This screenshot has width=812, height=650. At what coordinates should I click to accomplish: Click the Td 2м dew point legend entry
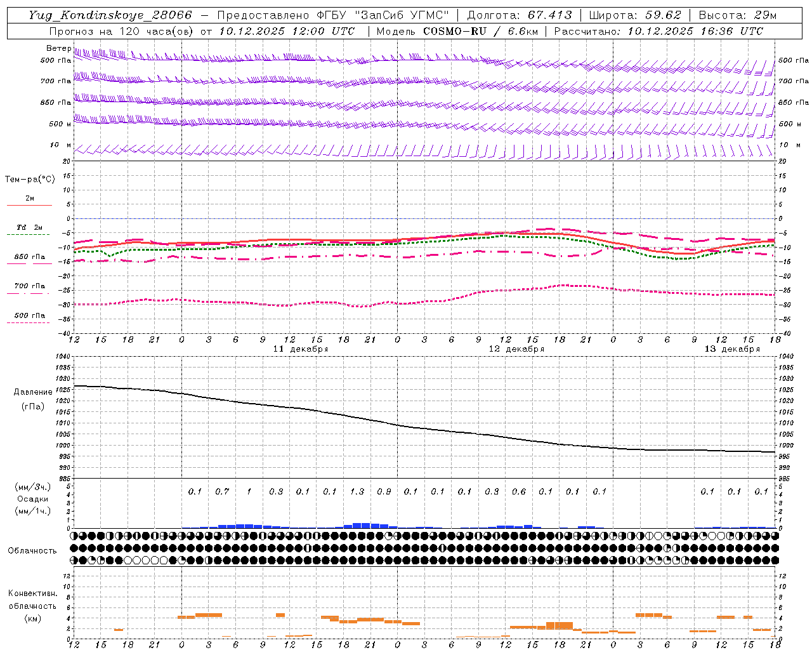[x=30, y=227]
